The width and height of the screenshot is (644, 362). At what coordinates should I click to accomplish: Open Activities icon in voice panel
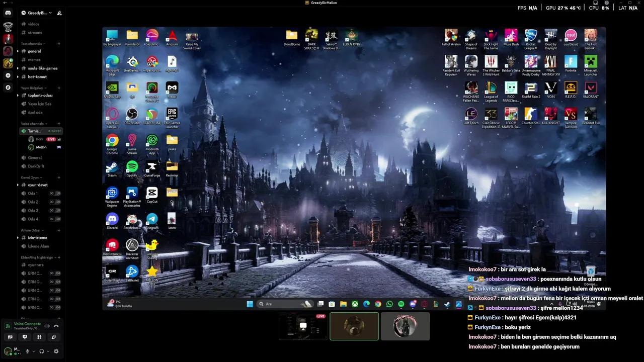39,337
